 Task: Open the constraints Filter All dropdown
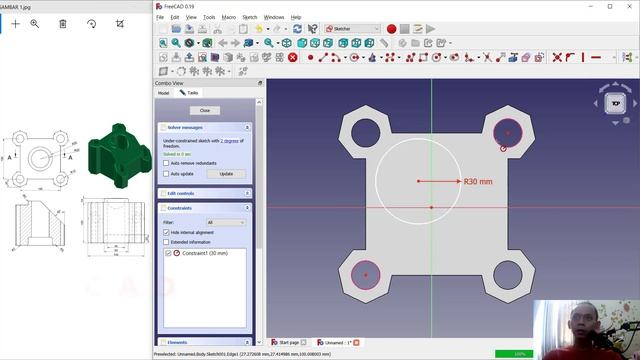pos(226,222)
